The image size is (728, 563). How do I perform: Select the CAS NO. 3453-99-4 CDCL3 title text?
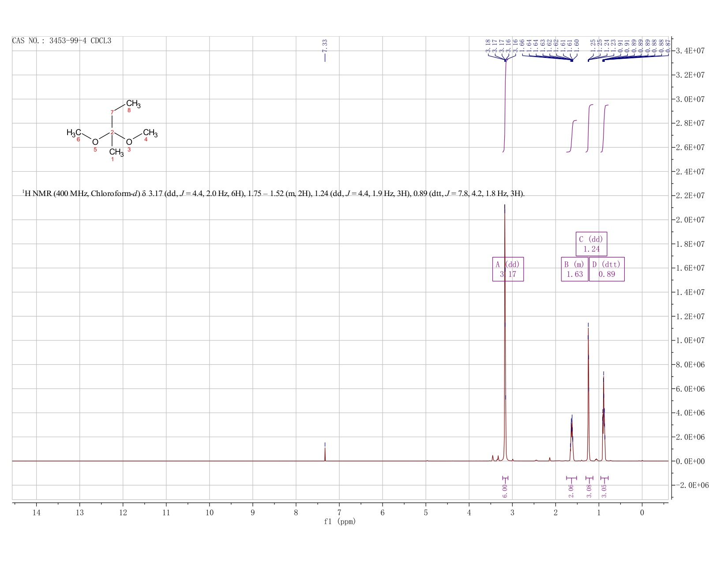click(62, 41)
